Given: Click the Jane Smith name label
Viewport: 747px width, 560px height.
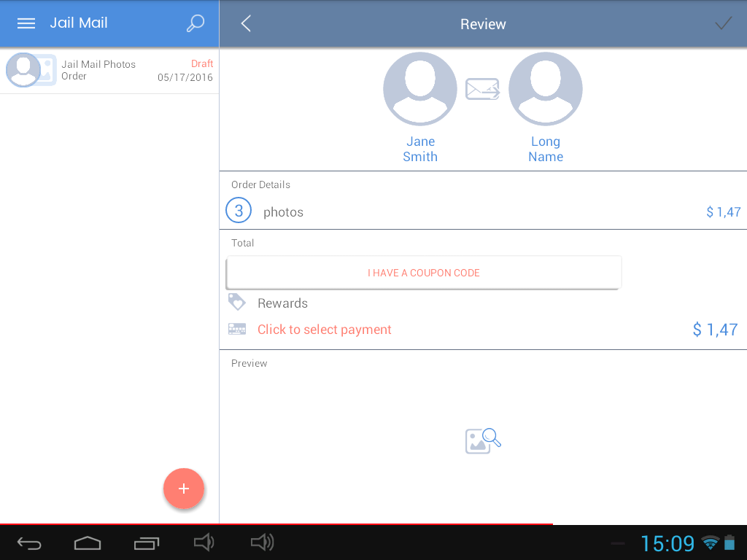Looking at the screenshot, I should coord(420,149).
